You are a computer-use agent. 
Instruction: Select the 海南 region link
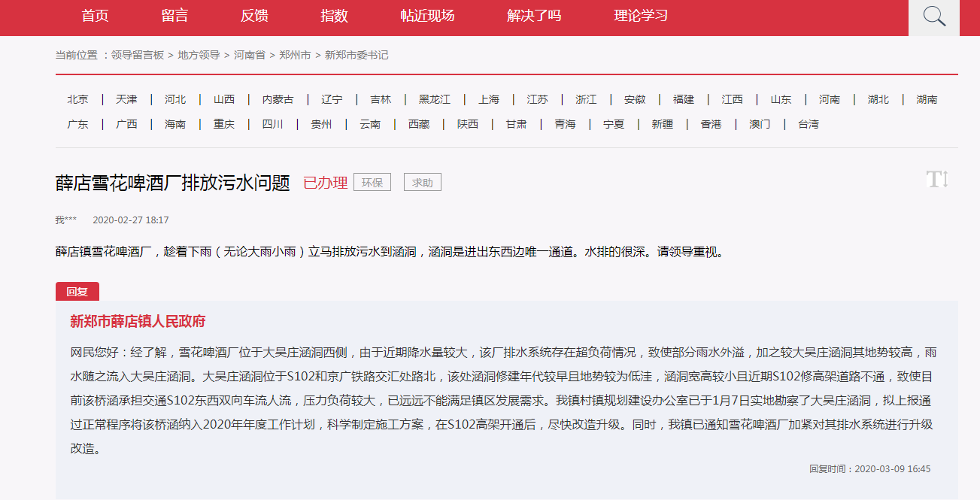[175, 124]
